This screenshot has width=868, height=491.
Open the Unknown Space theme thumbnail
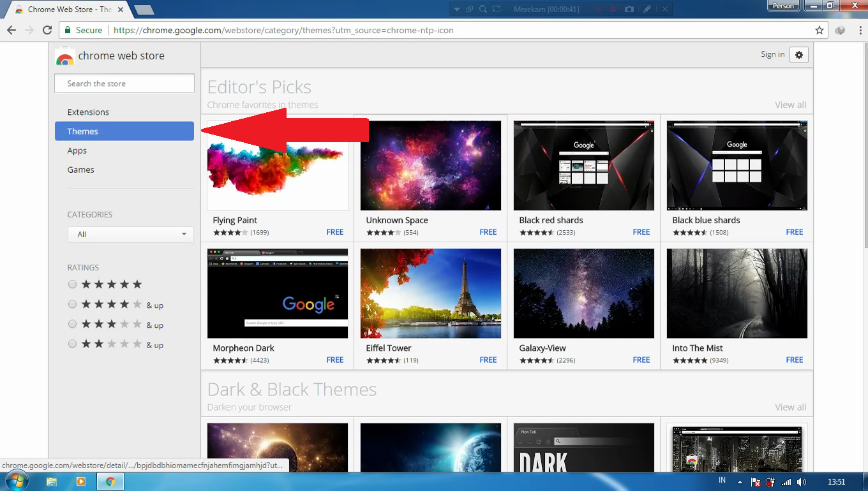coord(431,166)
